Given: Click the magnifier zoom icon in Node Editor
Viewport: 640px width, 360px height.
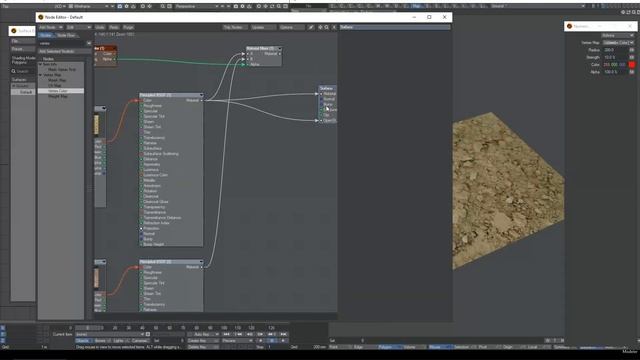Looking at the screenshot, I should (x=327, y=27).
